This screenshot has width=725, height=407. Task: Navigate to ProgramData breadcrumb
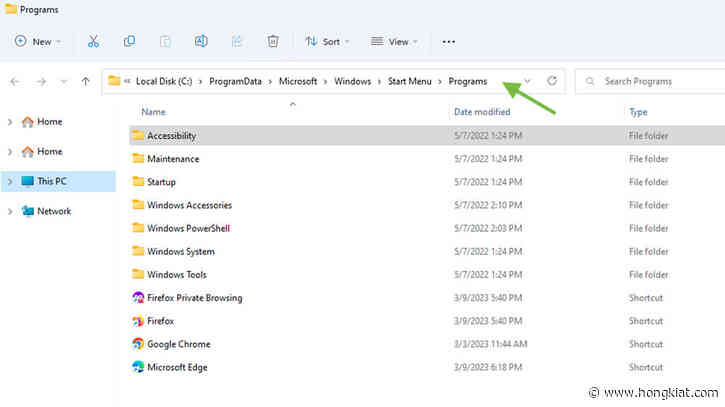[235, 81]
